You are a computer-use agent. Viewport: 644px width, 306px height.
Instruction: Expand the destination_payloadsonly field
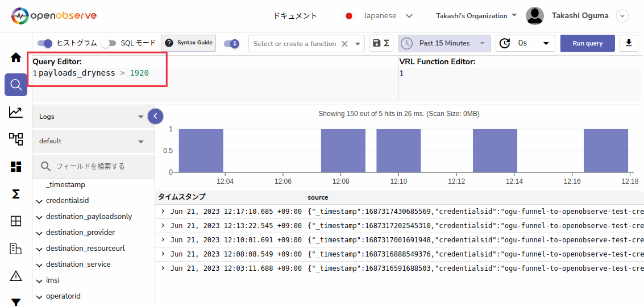click(39, 217)
